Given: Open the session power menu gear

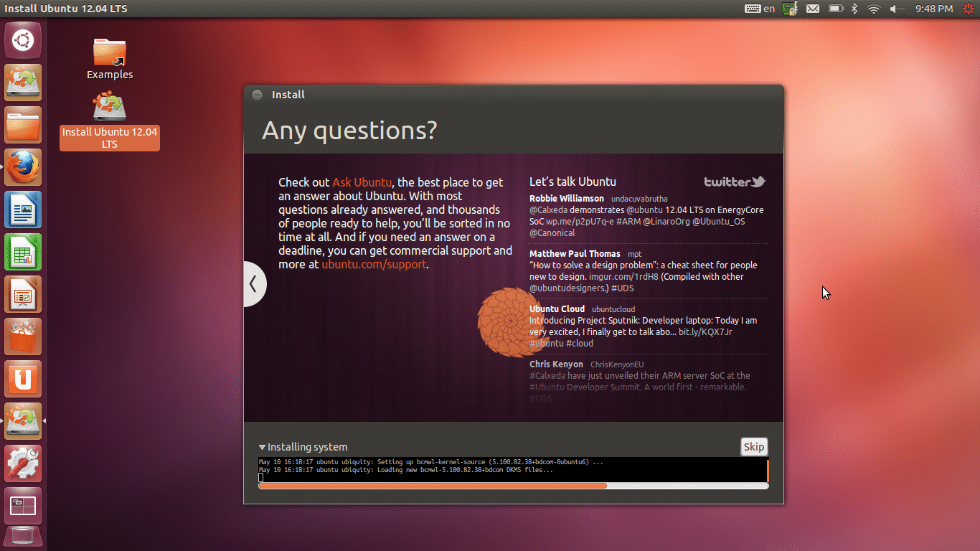Looking at the screenshot, I should click(969, 9).
